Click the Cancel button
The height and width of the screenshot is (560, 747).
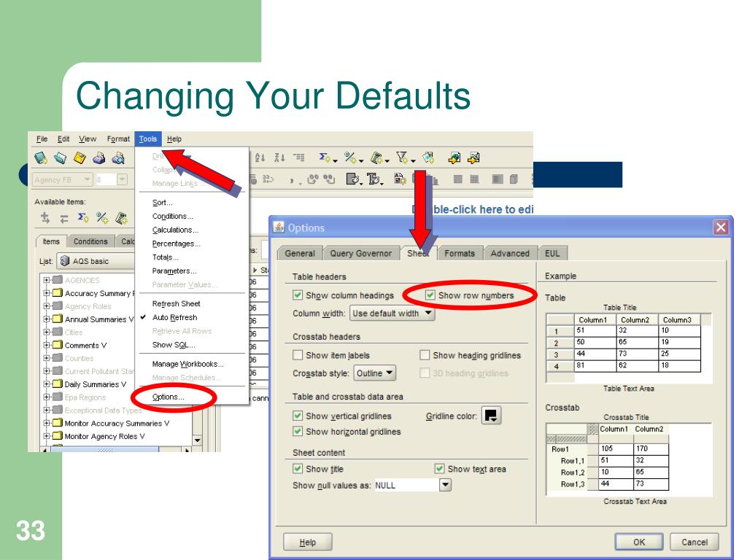694,542
